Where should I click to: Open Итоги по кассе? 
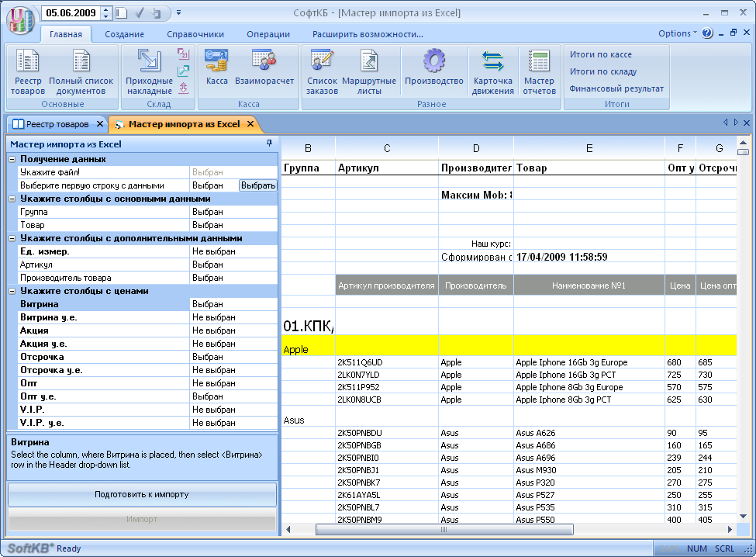pyautogui.click(x=600, y=54)
